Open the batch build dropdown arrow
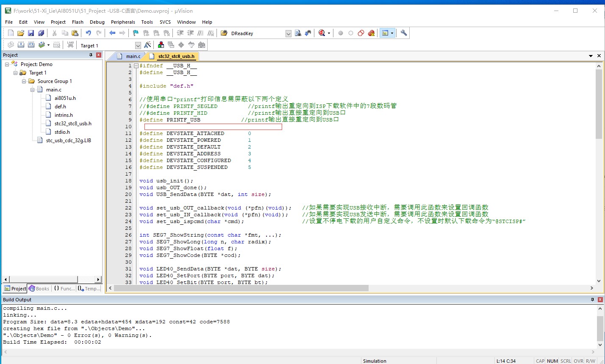Screen dimensions: 605x364 (48, 45)
